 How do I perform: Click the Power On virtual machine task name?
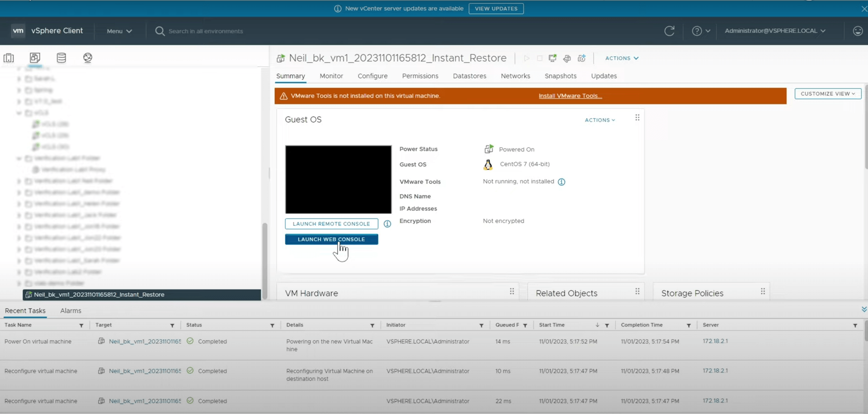pos(38,342)
